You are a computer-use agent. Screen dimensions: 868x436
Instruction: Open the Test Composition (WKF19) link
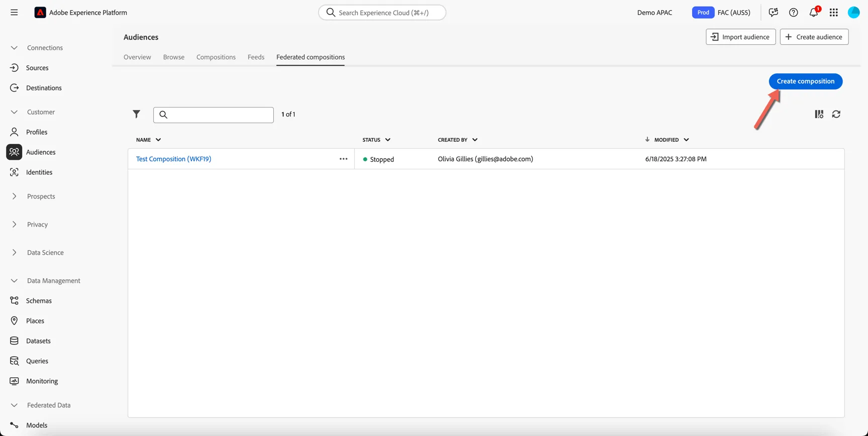point(174,159)
